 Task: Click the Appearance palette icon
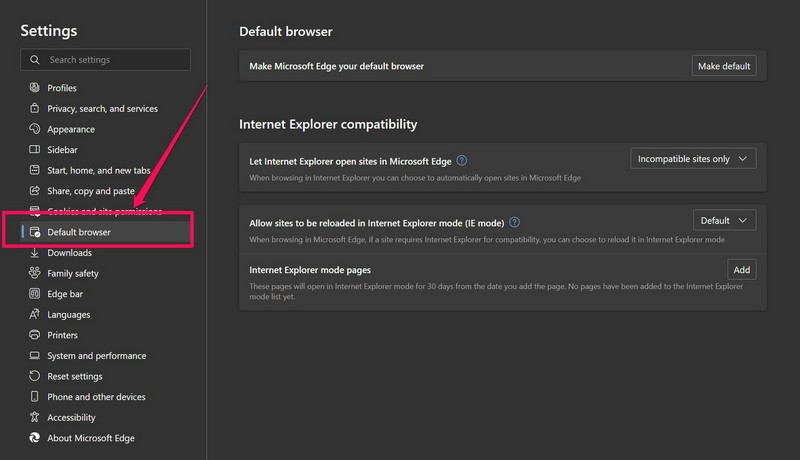[x=34, y=129]
